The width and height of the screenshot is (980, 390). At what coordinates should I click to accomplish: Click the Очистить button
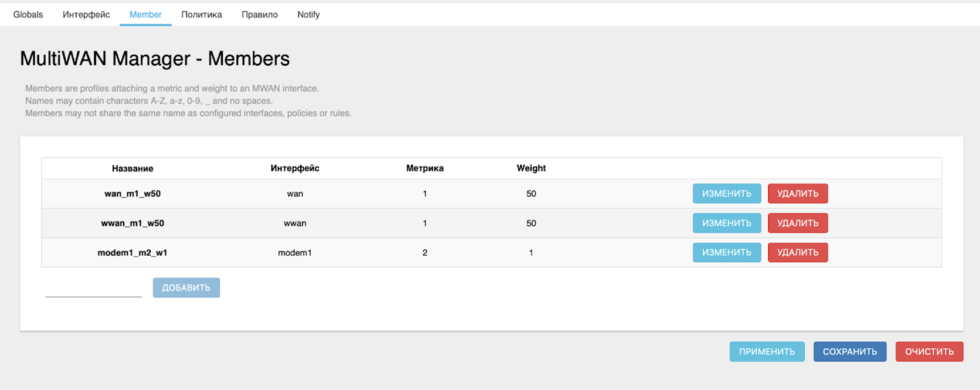929,352
